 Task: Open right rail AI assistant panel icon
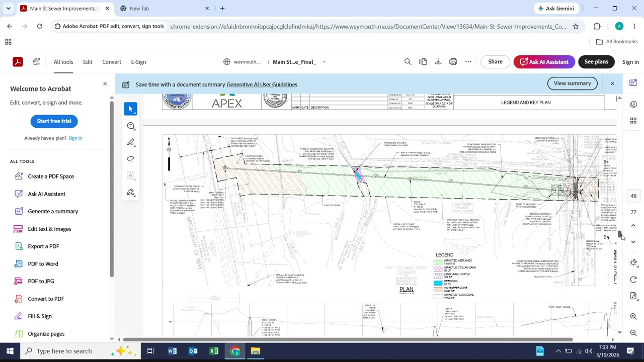[x=633, y=82]
